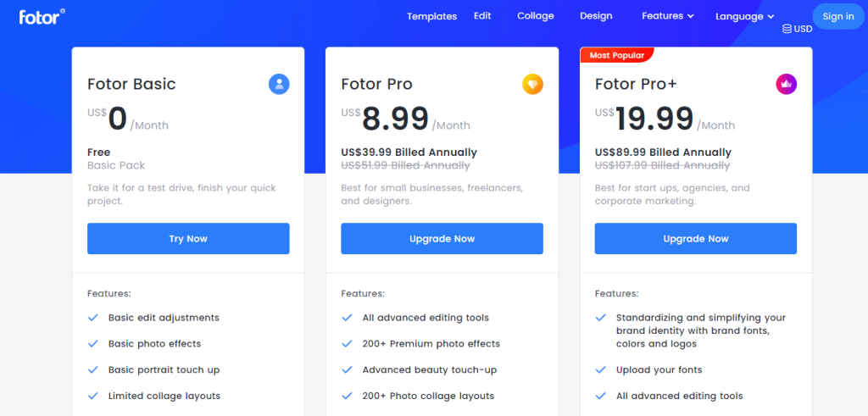Open the Language dropdown
Image resolution: width=868 pixels, height=416 pixels.
(744, 16)
